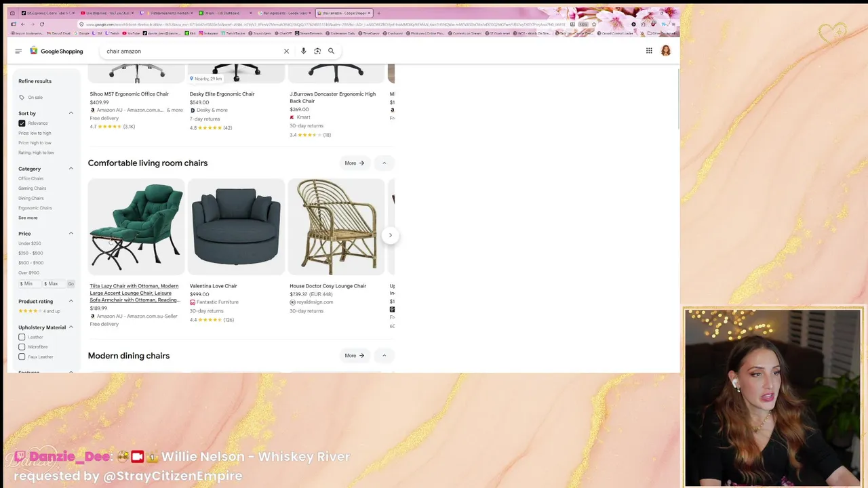Open the green Tiita Lazy Chair image

(x=136, y=226)
